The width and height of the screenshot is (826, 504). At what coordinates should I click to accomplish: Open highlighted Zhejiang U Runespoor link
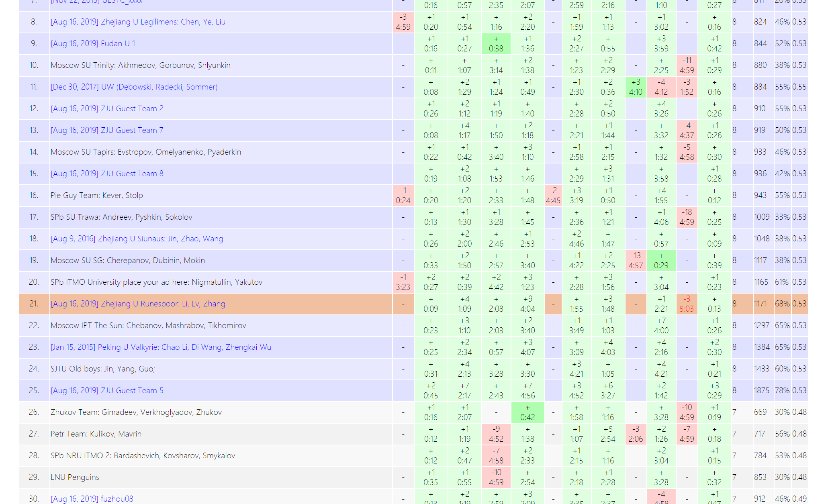pos(138,304)
